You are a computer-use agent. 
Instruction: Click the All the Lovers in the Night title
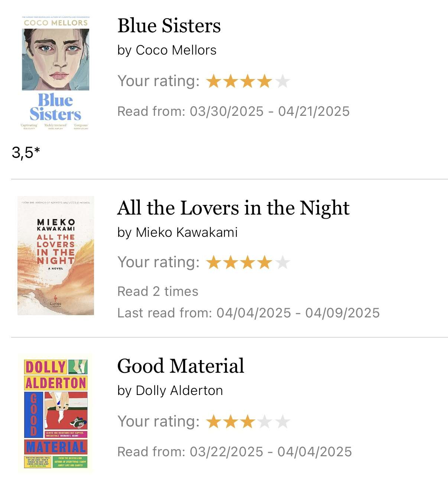click(233, 208)
